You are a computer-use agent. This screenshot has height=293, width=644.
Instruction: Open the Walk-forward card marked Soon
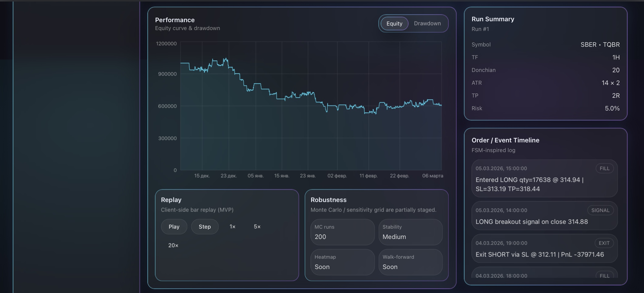(x=410, y=262)
